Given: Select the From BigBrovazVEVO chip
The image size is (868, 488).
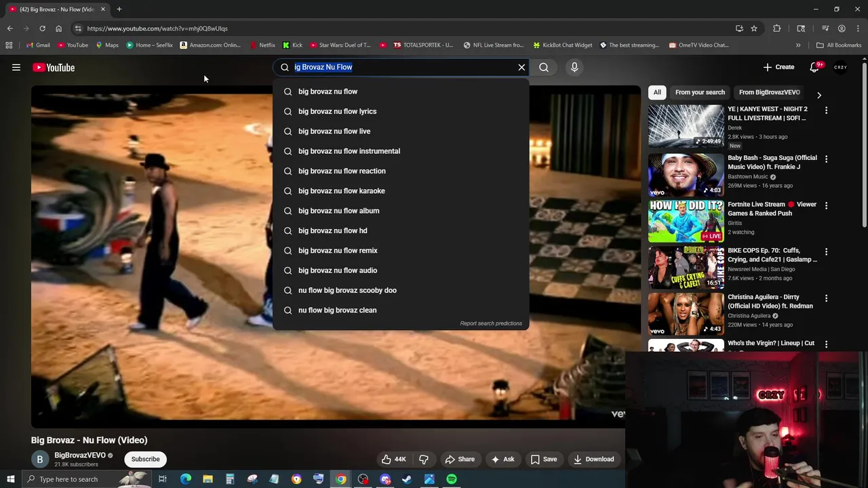Looking at the screenshot, I should coord(769,92).
